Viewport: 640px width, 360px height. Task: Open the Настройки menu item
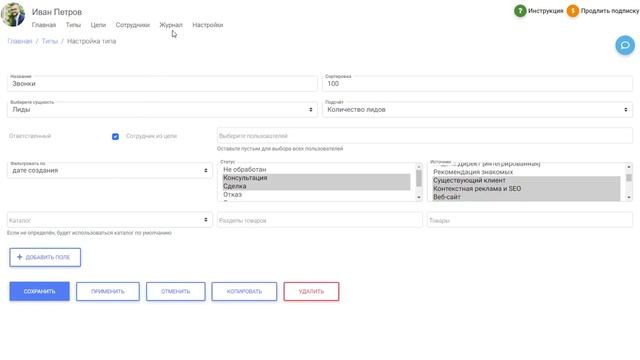click(x=208, y=25)
